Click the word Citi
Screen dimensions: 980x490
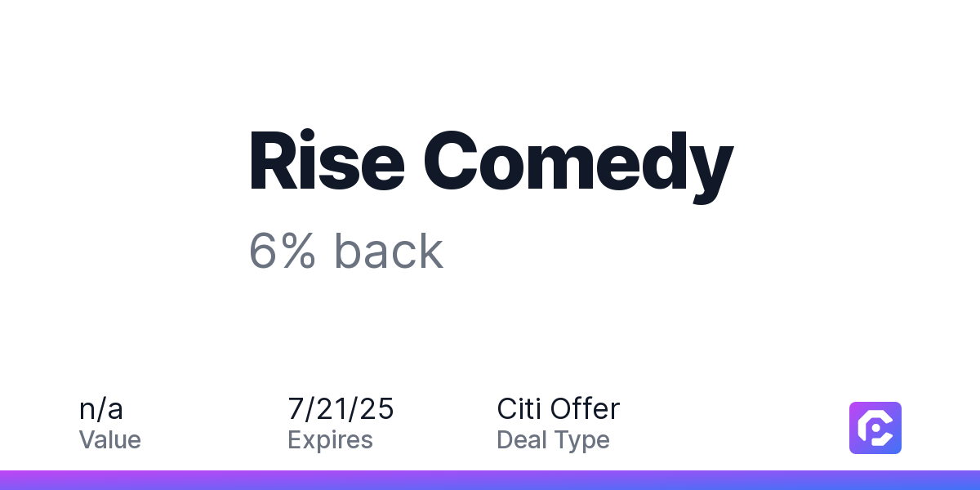[519, 408]
